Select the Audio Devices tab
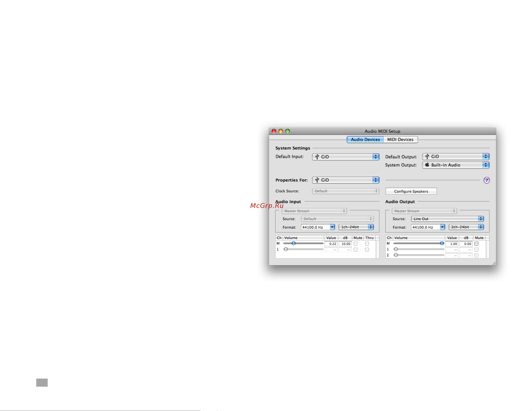The image size is (532, 411). click(x=365, y=139)
